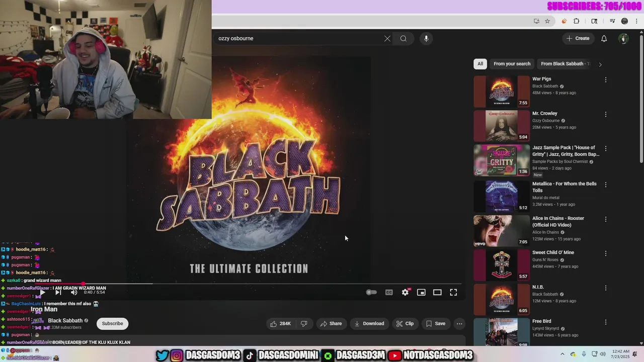Screen dimensions: 644x362
Task: Save the video to a playlist
Action: [x=436, y=324]
